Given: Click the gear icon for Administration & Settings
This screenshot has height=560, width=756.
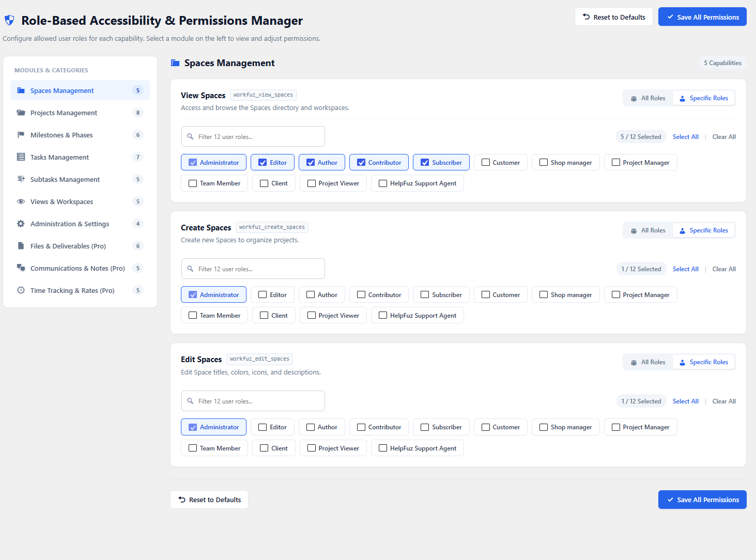Looking at the screenshot, I should [x=21, y=224].
